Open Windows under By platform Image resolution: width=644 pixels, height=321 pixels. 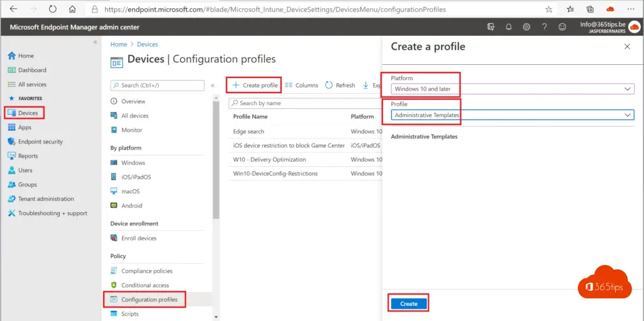click(133, 163)
